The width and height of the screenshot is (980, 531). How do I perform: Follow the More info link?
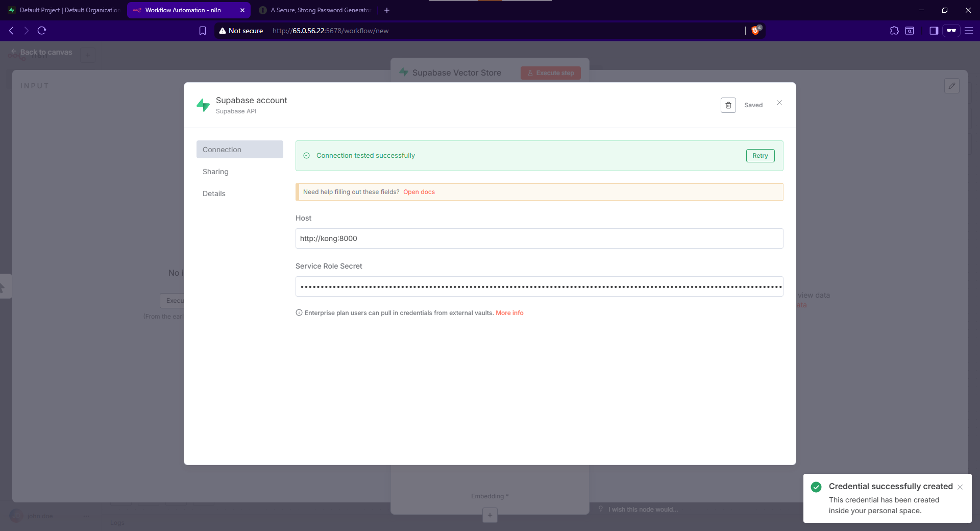509,313
